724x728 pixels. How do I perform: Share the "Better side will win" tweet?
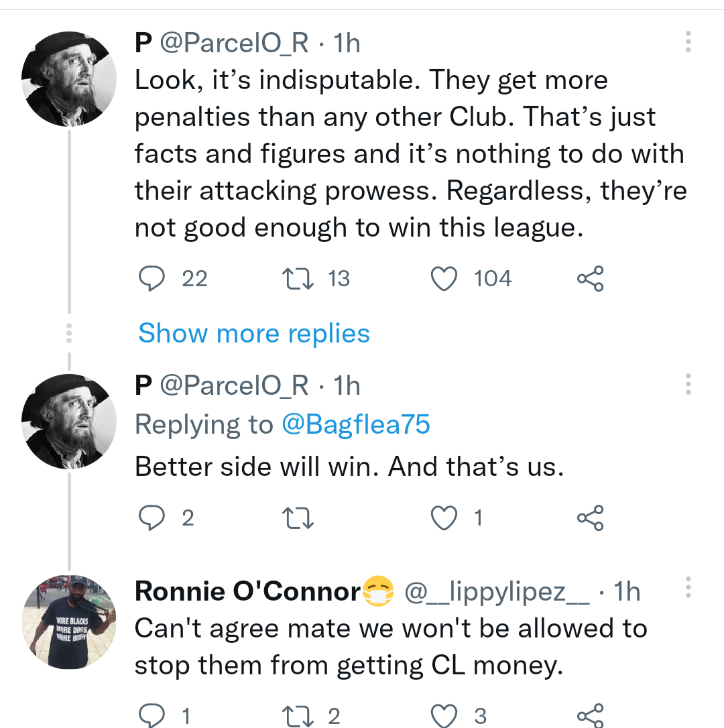point(590,518)
